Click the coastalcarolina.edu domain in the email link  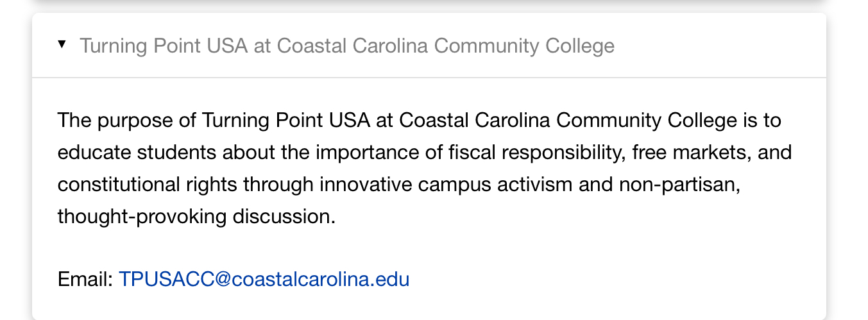[321, 280]
